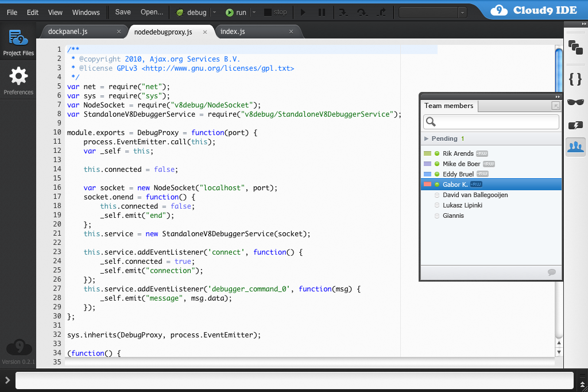Toggle the RW permission for Mike de Boer
This screenshot has height=392, width=588.
point(489,164)
